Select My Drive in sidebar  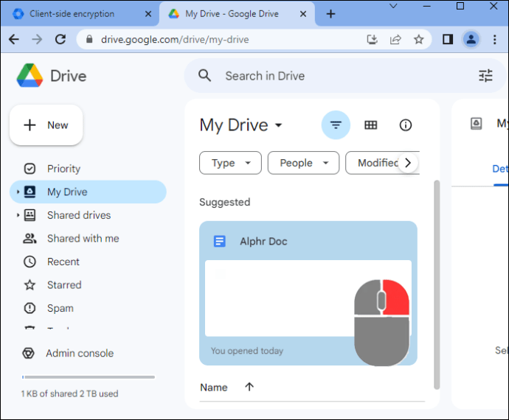(x=88, y=192)
